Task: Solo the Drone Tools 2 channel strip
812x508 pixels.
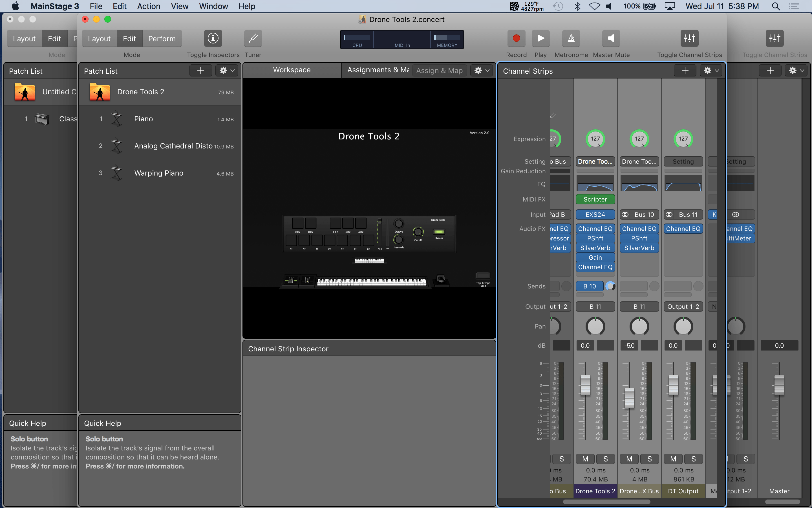Action: (606, 459)
